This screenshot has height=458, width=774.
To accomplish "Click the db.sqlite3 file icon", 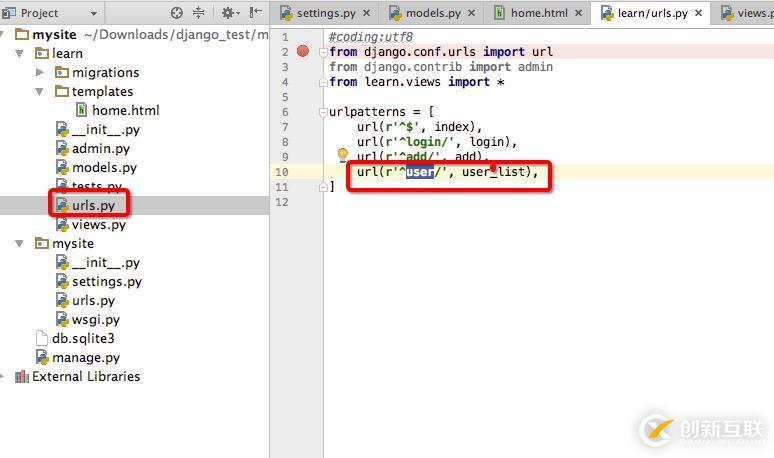I will point(42,338).
